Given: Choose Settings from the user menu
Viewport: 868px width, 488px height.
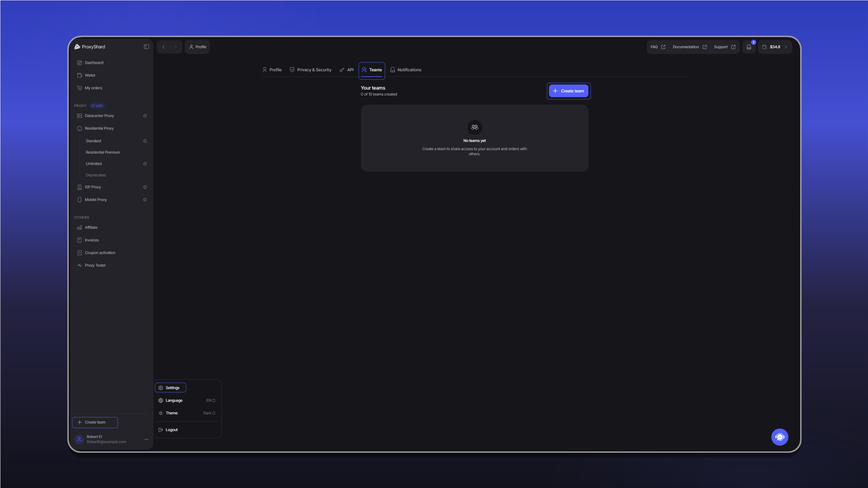Looking at the screenshot, I should tap(170, 388).
